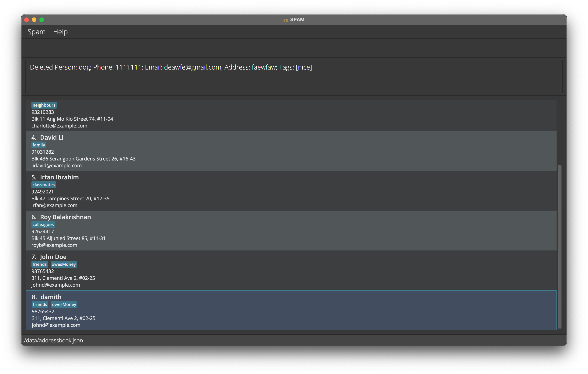
Task: Click the contact list scrollbar thumb
Action: 559,247
